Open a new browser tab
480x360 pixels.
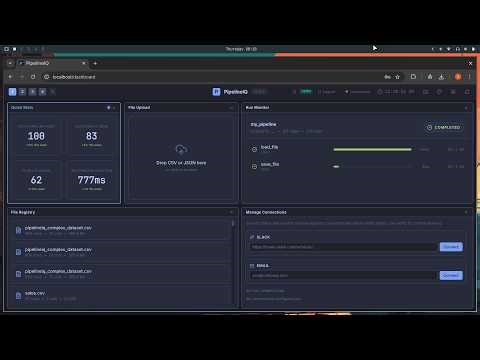point(95,63)
